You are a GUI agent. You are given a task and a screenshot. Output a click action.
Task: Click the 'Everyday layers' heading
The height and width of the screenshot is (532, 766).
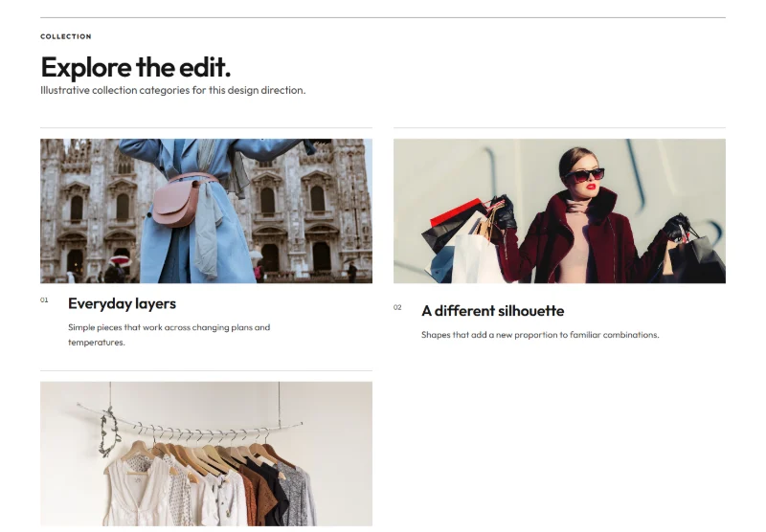[x=123, y=303]
